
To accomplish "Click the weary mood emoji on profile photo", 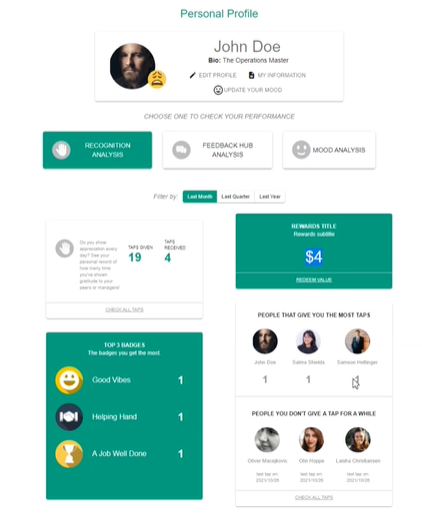I will pyautogui.click(x=157, y=79).
